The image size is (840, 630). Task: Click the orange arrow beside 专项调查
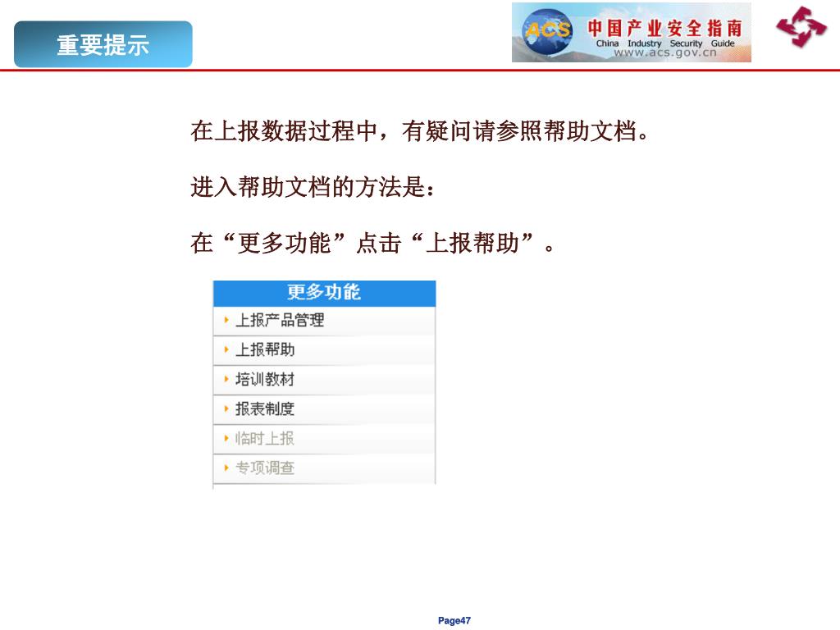coord(226,468)
